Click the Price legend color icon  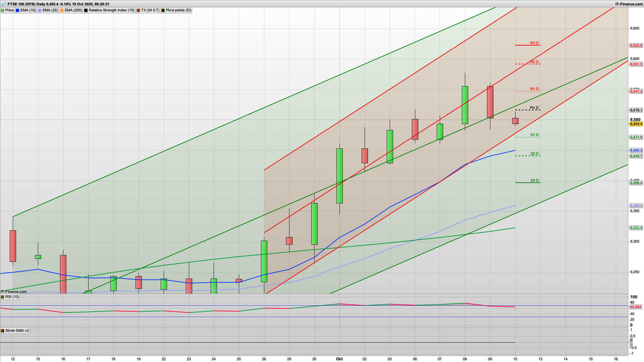tap(3, 10)
